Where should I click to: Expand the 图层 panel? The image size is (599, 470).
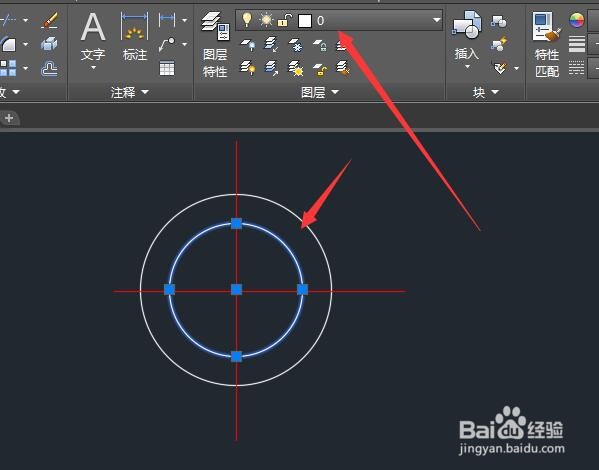[320, 92]
